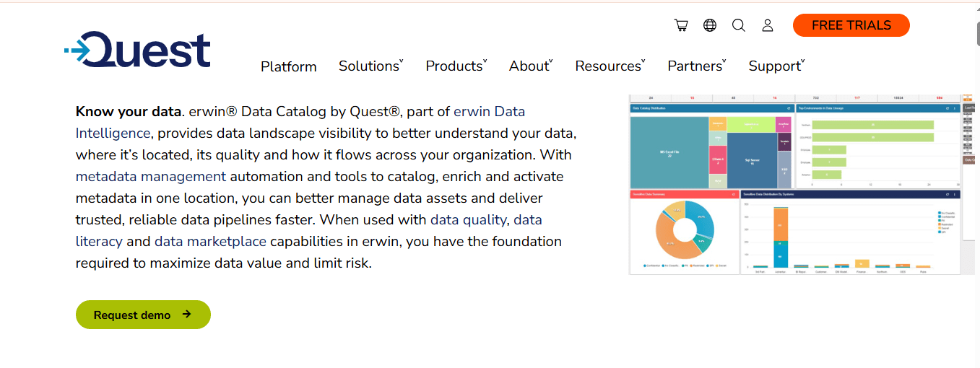The image size is (980, 368).
Task: Open the search magnifier icon
Action: click(738, 25)
